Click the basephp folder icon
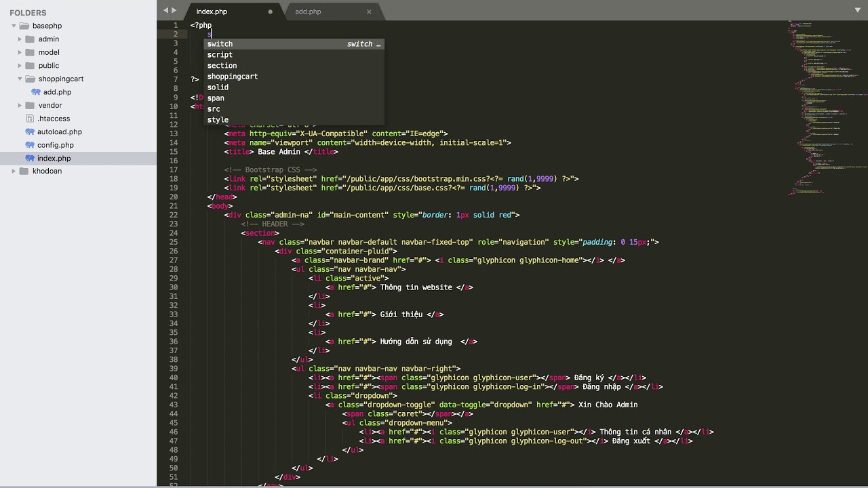Screen dimensions: 868x488 pos(24,26)
